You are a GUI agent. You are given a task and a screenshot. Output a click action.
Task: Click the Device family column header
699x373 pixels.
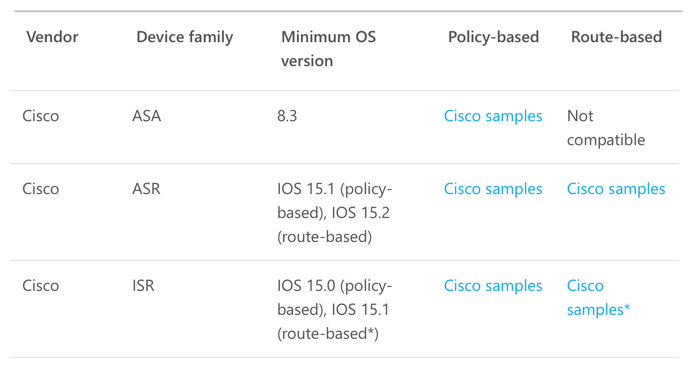(185, 37)
